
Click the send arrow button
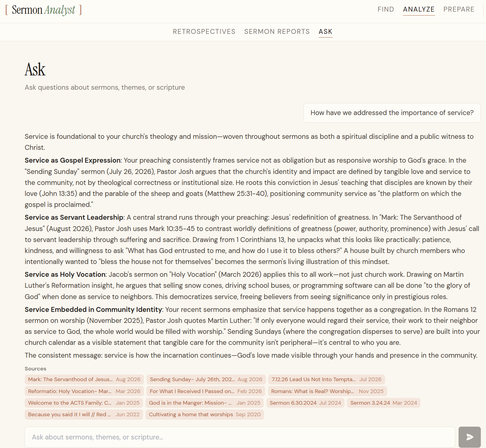click(470, 437)
